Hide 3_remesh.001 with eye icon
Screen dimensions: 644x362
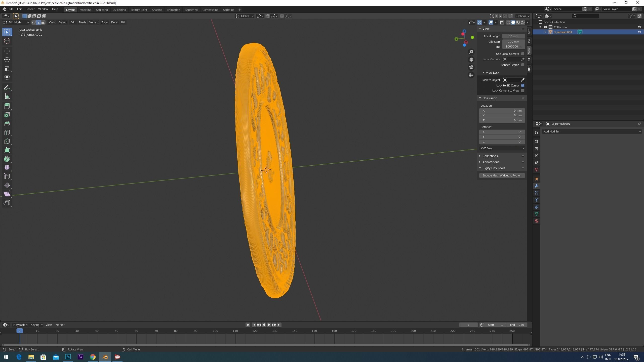click(x=639, y=32)
